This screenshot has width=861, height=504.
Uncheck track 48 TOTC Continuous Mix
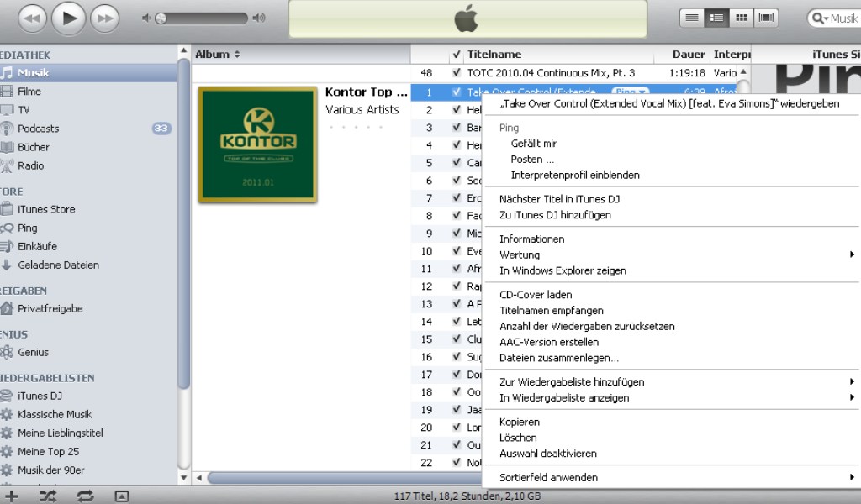[x=456, y=72]
